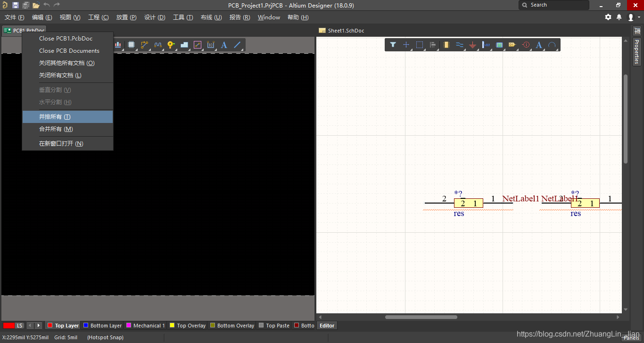Switch to the Bottom Layer tab
The width and height of the screenshot is (644, 343).
(102, 326)
